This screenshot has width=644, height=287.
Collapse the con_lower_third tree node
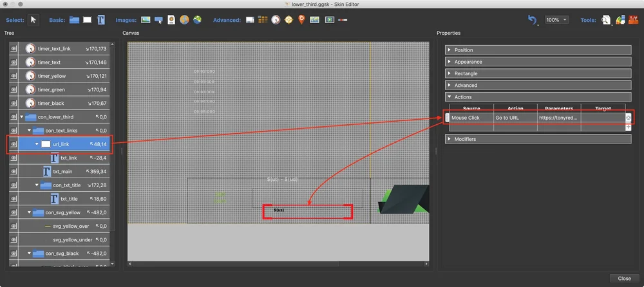click(x=22, y=117)
